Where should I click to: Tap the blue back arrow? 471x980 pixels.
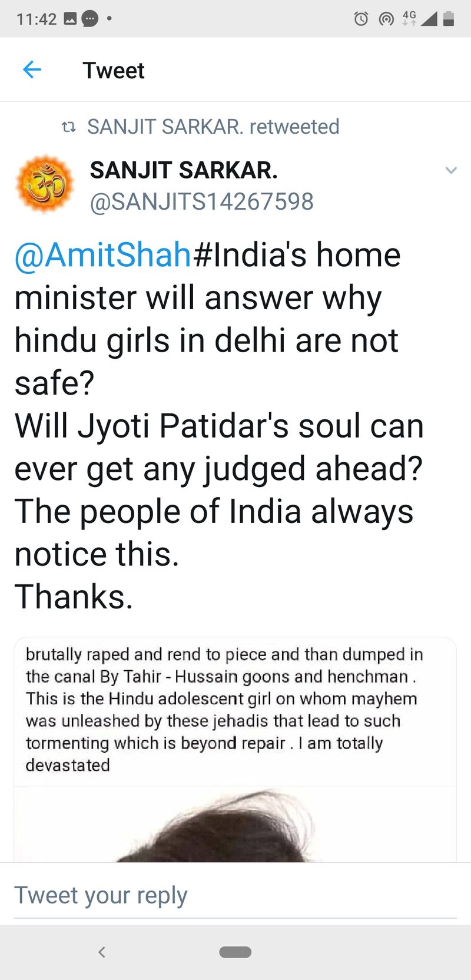click(32, 70)
